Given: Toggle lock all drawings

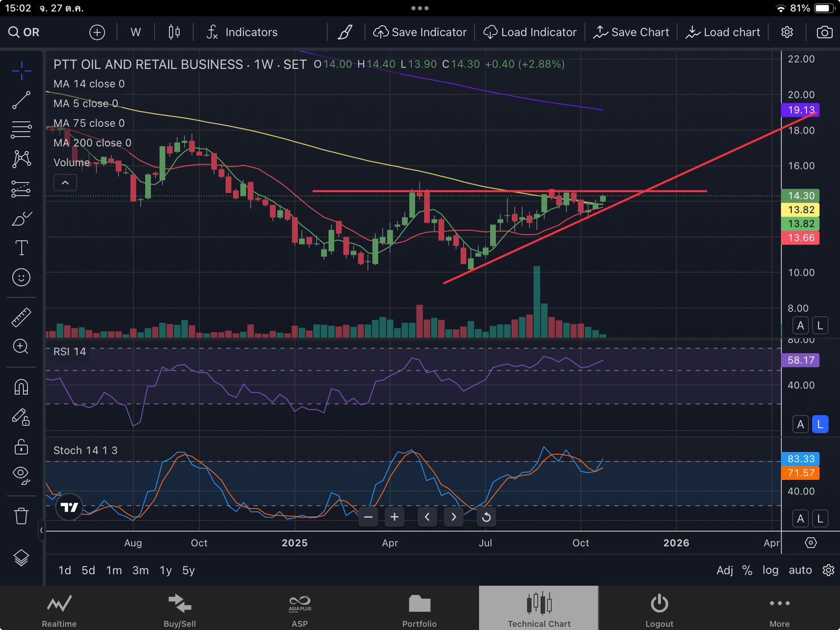Looking at the screenshot, I should 21,447.
